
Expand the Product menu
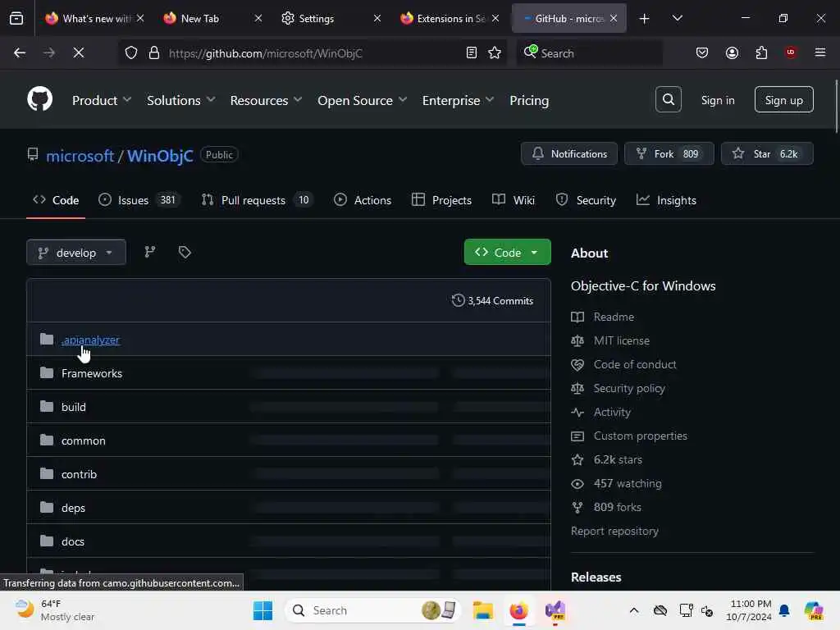[102, 100]
